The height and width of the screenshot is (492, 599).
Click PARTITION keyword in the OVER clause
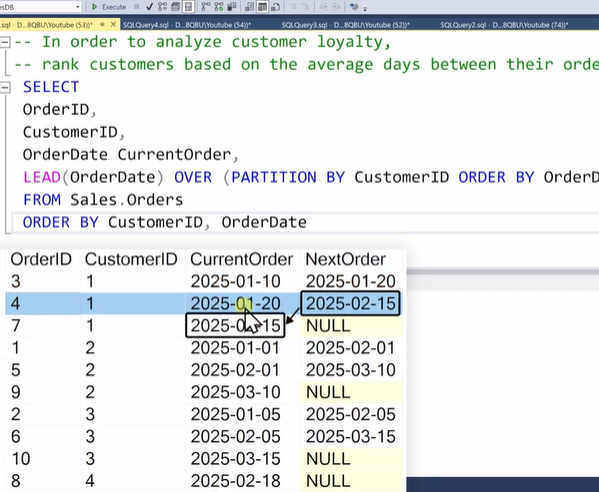coord(274,178)
